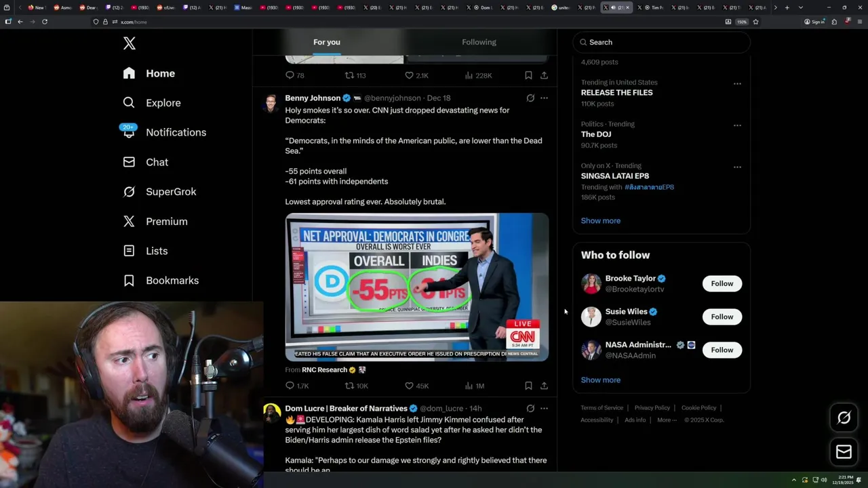
Task: Open Grok actions on Dom Lucre post
Action: (x=530, y=409)
